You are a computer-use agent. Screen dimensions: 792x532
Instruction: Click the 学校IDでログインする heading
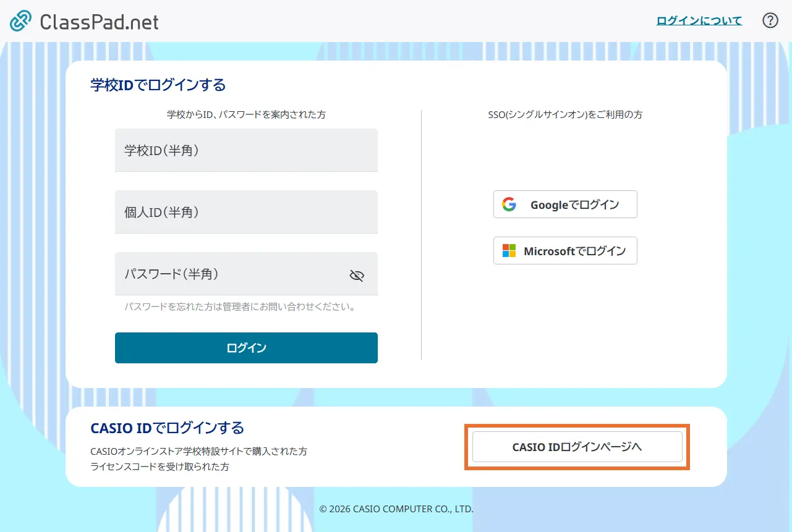[158, 85]
